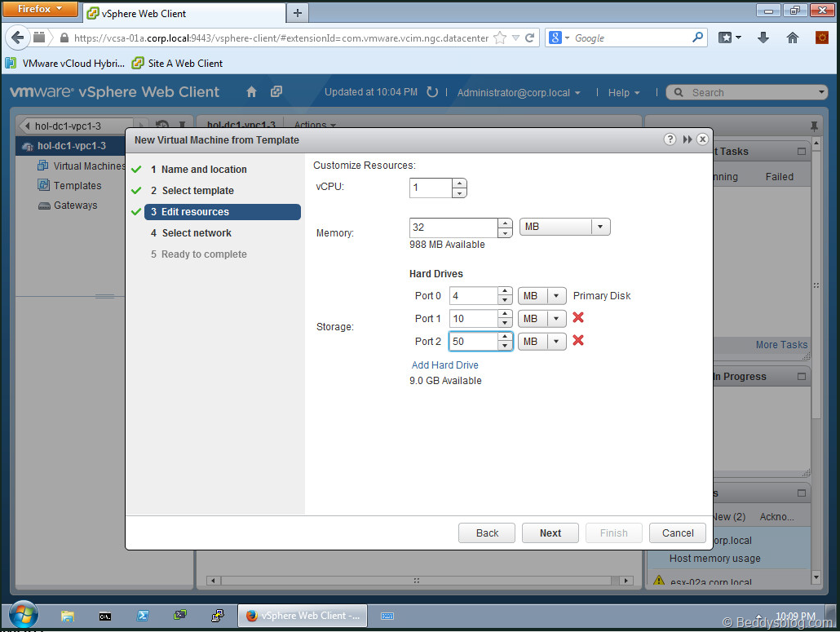The width and height of the screenshot is (840, 632).
Task: Open Firefox downloads arrow icon
Action: pos(763,38)
